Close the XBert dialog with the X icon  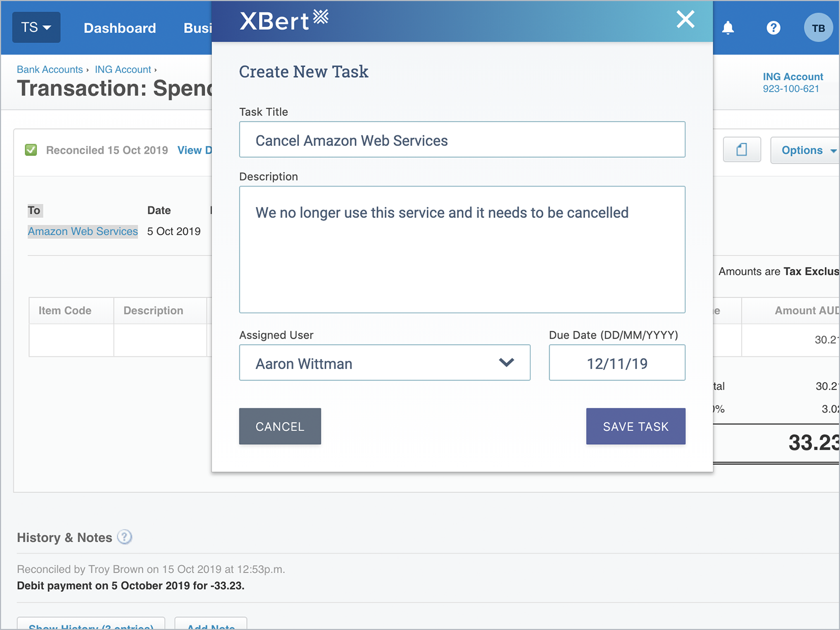(686, 19)
